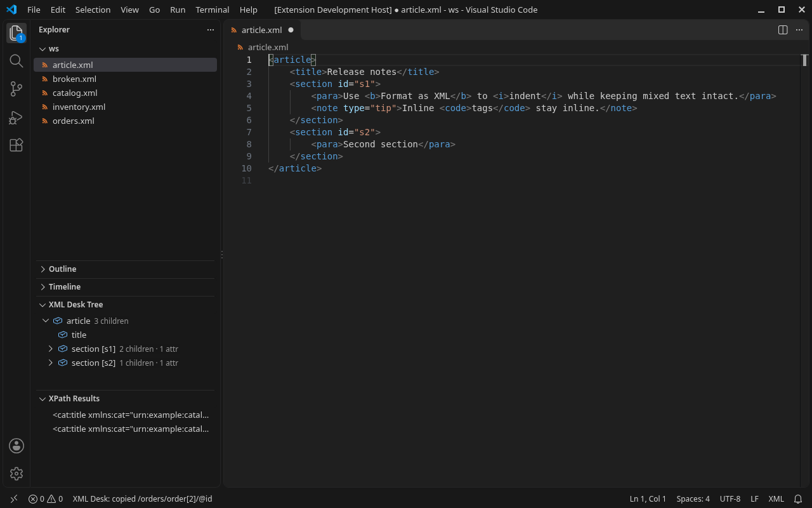The image size is (812, 508).
Task: Expand section [s1] tree node
Action: [x=51, y=349]
